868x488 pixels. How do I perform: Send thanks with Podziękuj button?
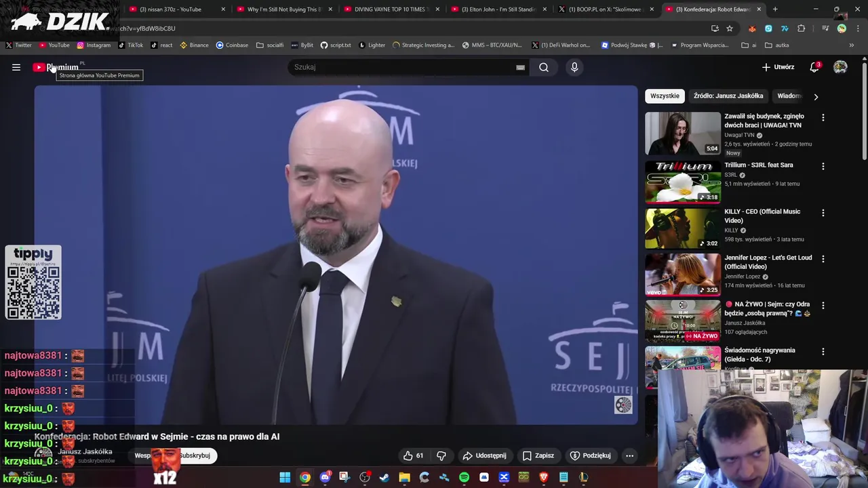pyautogui.click(x=590, y=455)
